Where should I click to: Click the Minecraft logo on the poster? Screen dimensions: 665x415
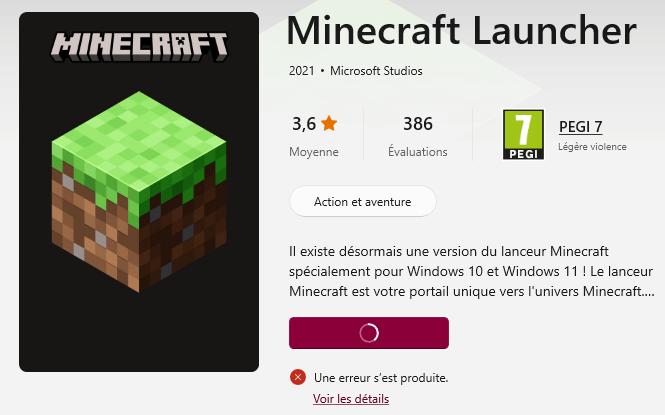(139, 47)
